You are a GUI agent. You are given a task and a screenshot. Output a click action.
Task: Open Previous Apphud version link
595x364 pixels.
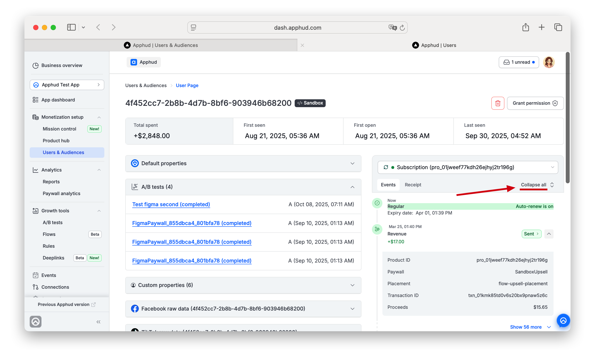click(x=67, y=305)
